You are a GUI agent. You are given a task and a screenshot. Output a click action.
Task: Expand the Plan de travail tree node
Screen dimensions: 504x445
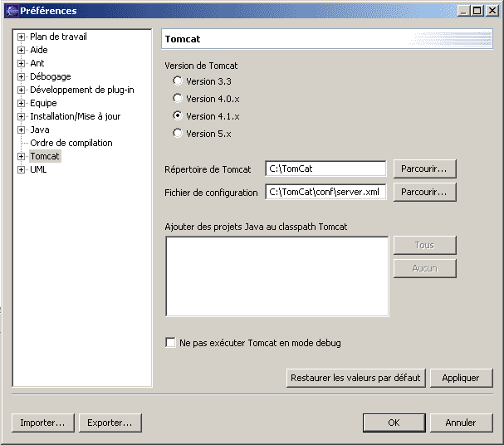(22, 37)
